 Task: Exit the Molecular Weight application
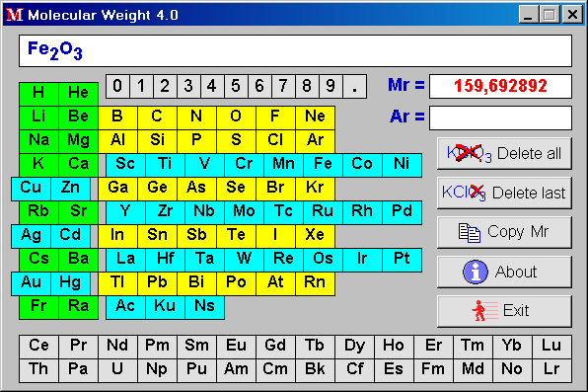504,311
